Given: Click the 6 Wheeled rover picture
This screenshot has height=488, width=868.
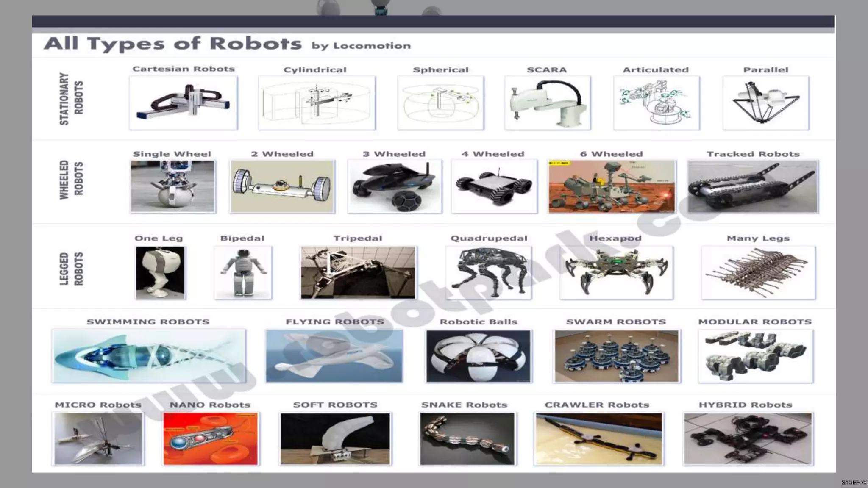Looking at the screenshot, I should point(611,186).
